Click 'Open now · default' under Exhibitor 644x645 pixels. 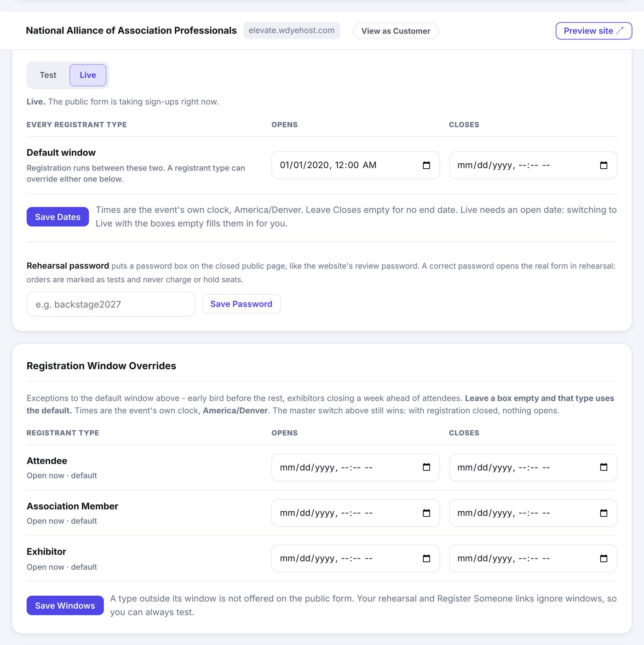[x=62, y=567]
